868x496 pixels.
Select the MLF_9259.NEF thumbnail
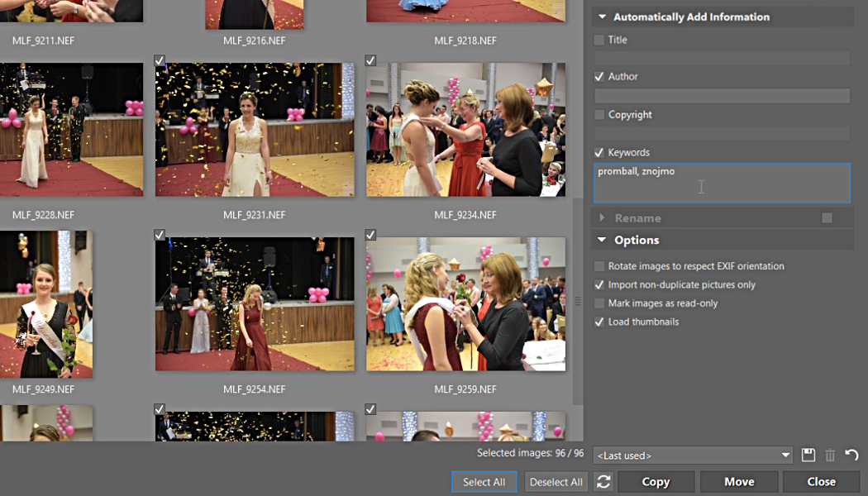(465, 304)
